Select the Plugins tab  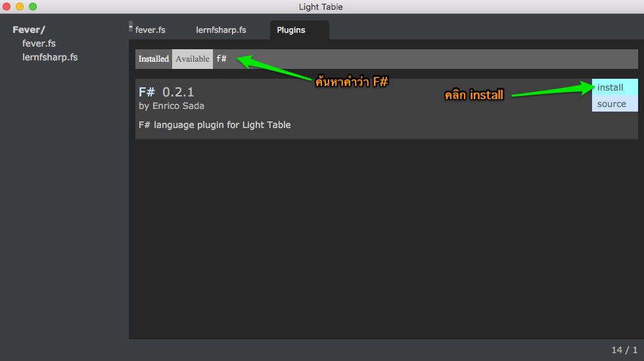(x=299, y=30)
